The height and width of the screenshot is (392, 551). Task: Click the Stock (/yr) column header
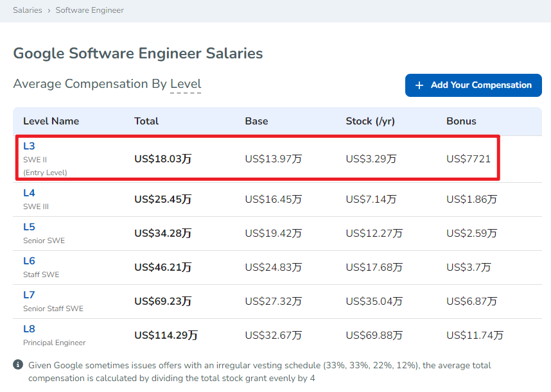[372, 121]
